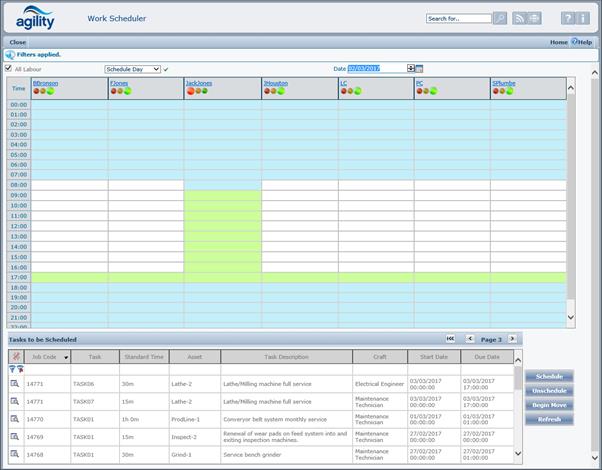Image resolution: width=602 pixels, height=470 pixels.
Task: Click Close in the menu bar
Action: tap(18, 42)
